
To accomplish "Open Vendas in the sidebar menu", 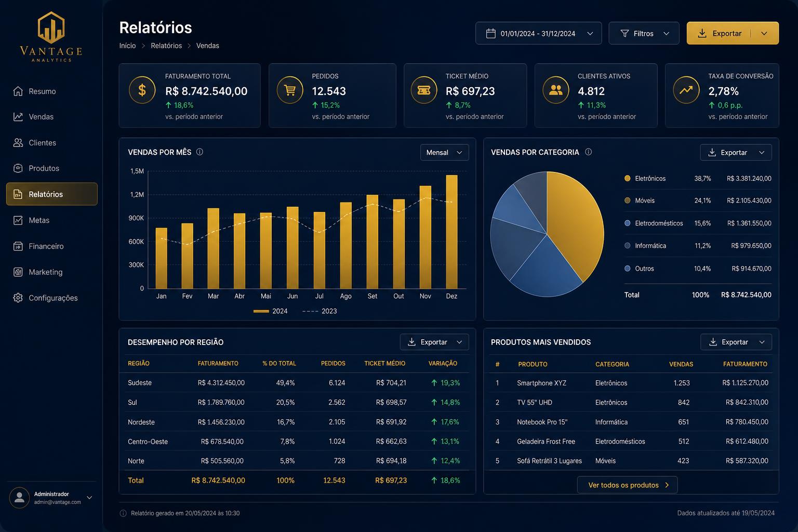I will point(51,117).
